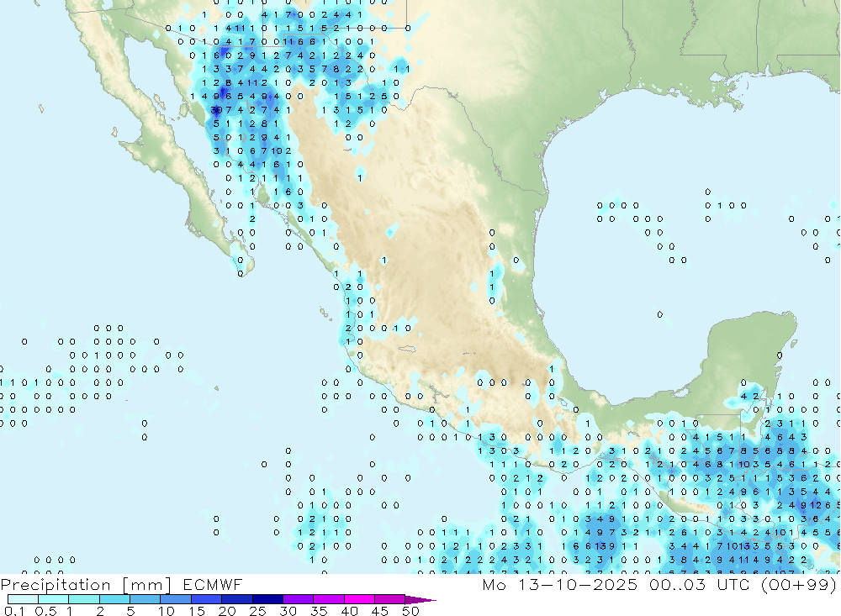Click the '15' legend scale label
Image resolution: width=841 pixels, height=616 pixels.
point(197,611)
